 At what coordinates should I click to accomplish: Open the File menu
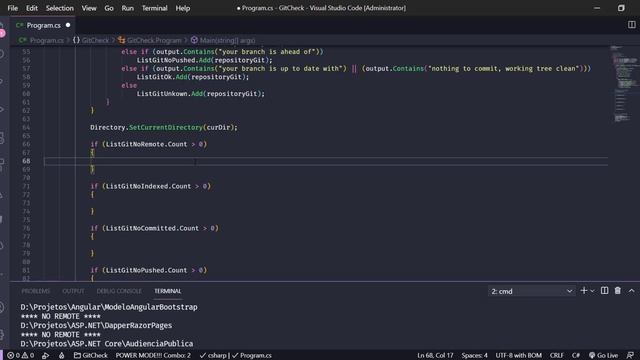tap(13, 8)
